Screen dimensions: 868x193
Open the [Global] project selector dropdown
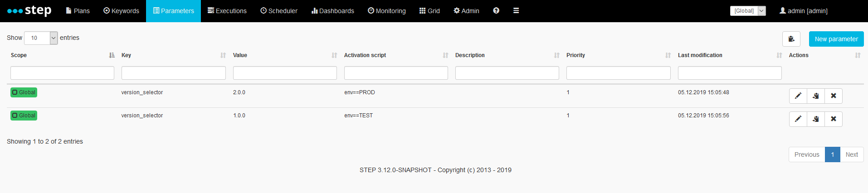tap(748, 11)
